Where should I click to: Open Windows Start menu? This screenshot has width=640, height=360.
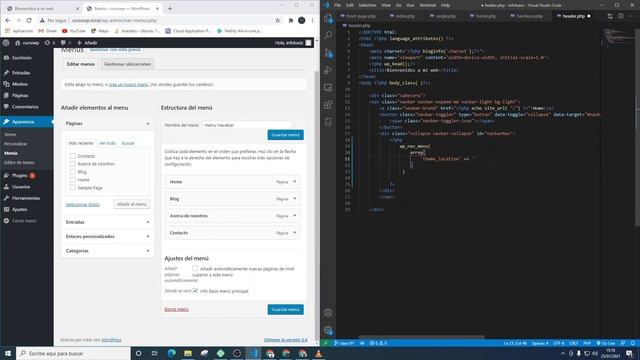coord(8,353)
